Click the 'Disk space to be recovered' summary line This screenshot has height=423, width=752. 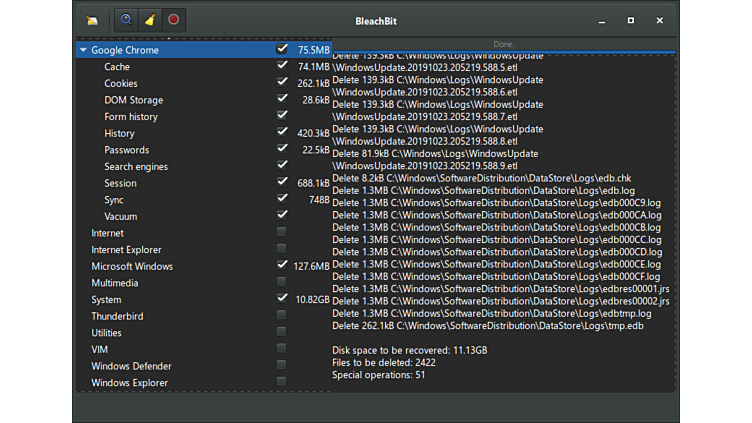point(410,351)
